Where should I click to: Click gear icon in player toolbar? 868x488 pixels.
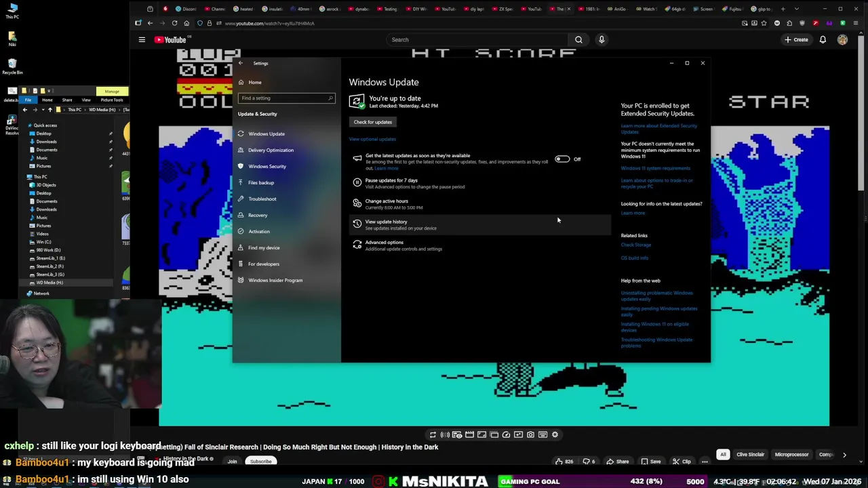tap(555, 434)
